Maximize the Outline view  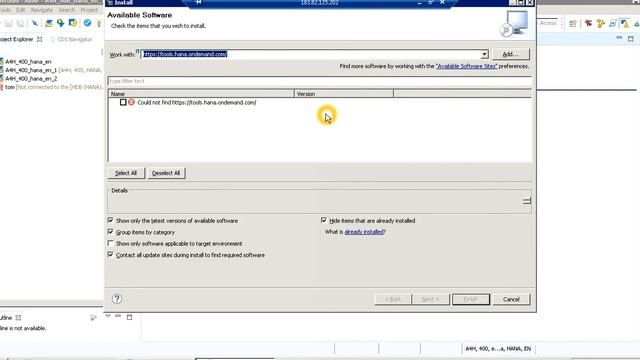129,317
